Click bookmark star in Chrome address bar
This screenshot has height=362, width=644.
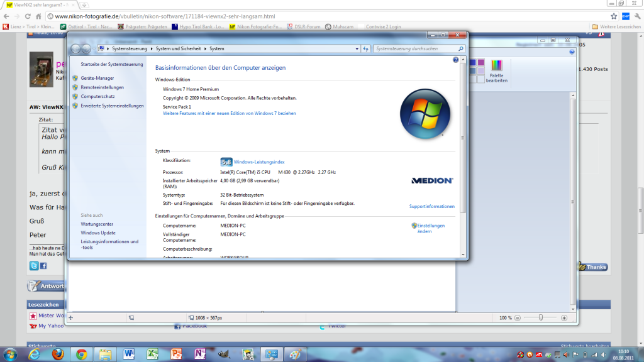[614, 16]
